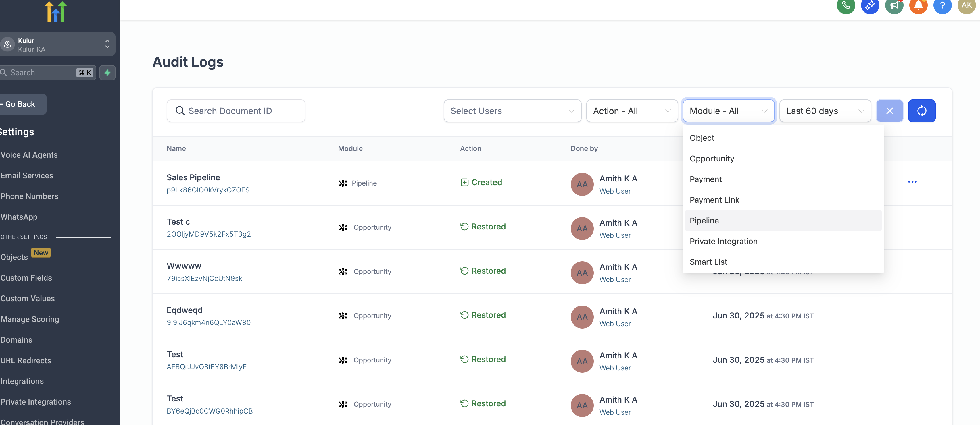Open Custom Fields settings link
The height and width of the screenshot is (425, 980).
coord(26,278)
